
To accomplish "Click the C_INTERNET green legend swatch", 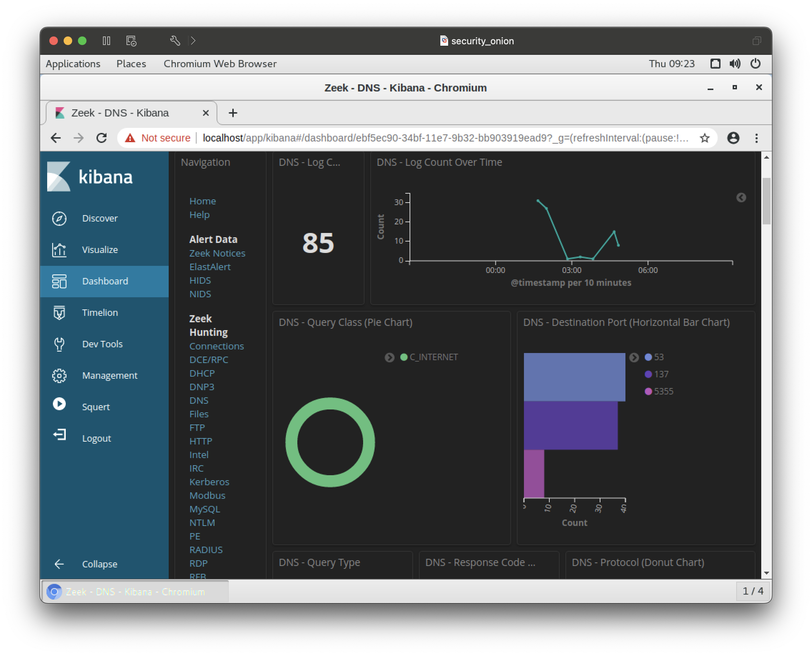I will [404, 357].
